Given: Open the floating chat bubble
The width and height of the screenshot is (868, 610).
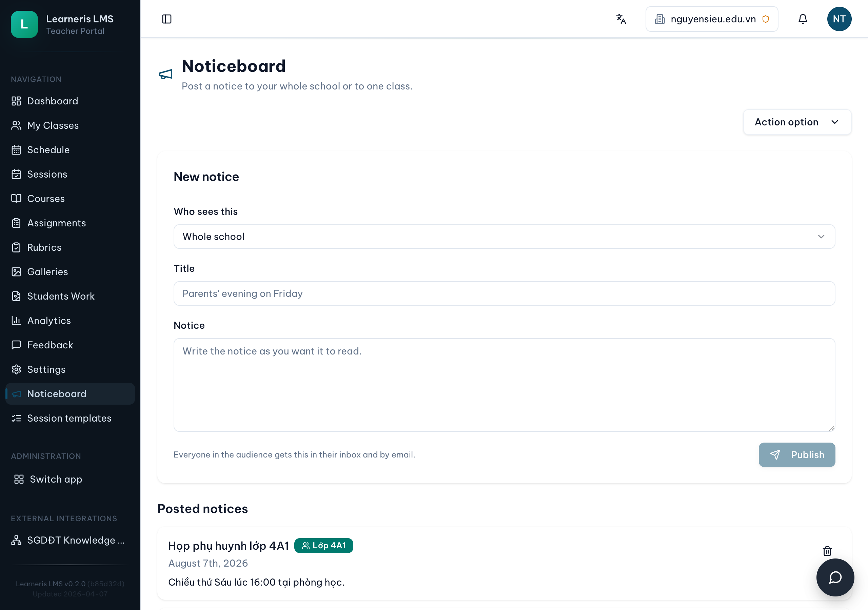Looking at the screenshot, I should pyautogui.click(x=835, y=577).
